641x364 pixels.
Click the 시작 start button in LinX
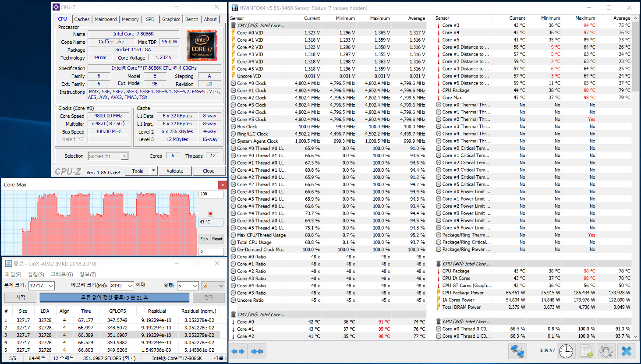[20, 297]
